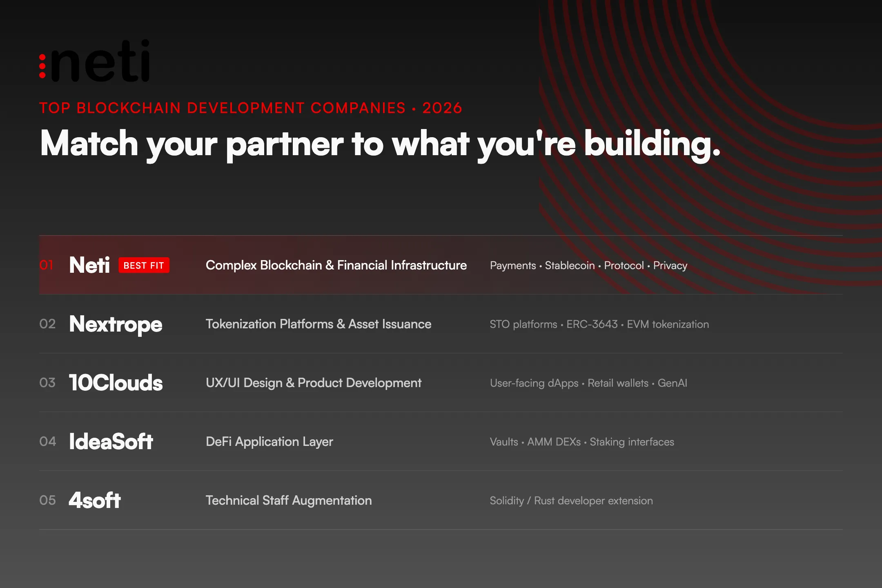Click 'Solidity / Rust developer extension' text
Viewport: 882px width, 588px height.
pyautogui.click(x=571, y=501)
